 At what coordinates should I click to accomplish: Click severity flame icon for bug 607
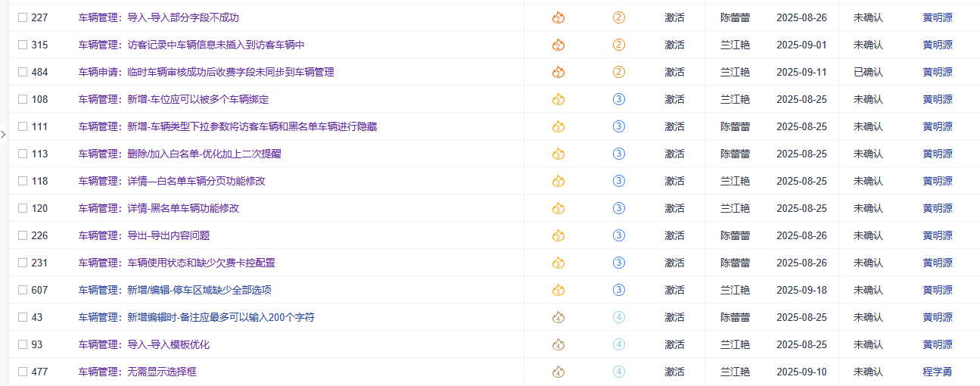coord(558,290)
